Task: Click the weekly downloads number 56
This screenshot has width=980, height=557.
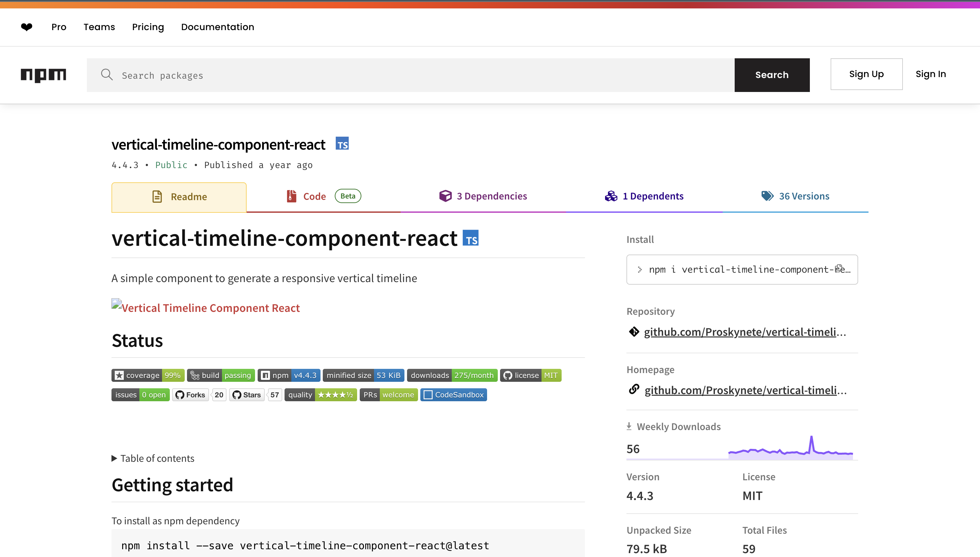Action: (x=633, y=449)
